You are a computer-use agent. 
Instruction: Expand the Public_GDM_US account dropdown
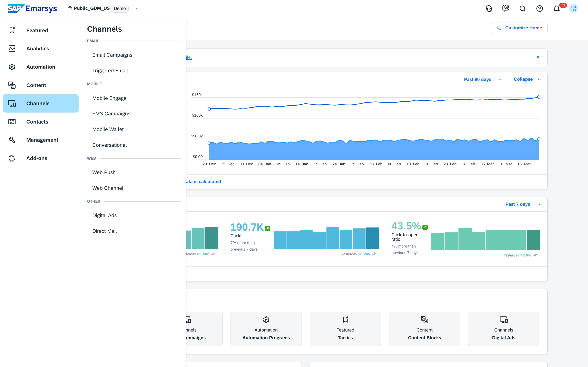[137, 9]
